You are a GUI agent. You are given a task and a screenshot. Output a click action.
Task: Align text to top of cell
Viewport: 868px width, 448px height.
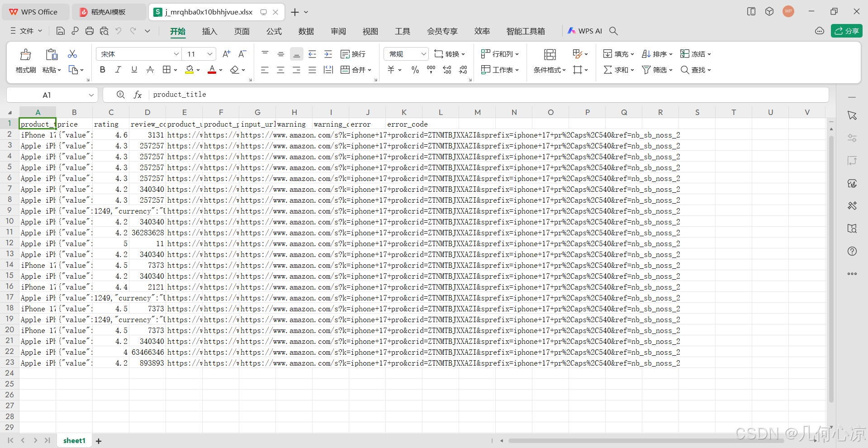pos(265,54)
